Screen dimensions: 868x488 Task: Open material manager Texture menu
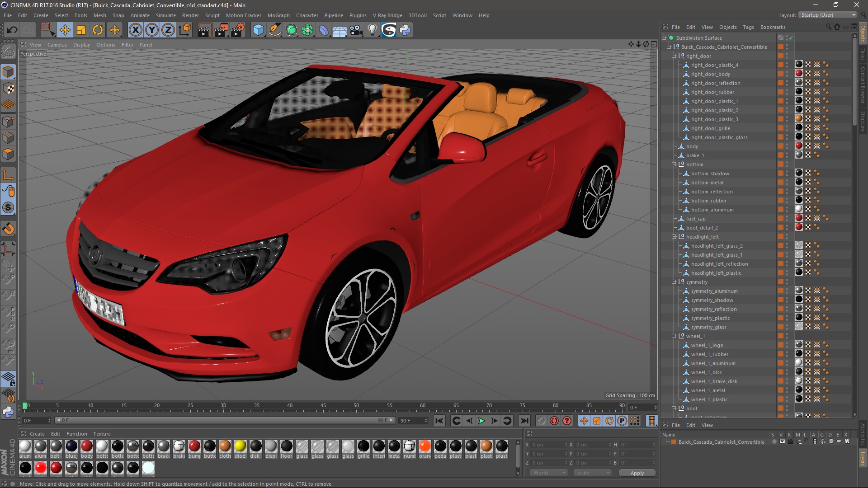pos(102,434)
